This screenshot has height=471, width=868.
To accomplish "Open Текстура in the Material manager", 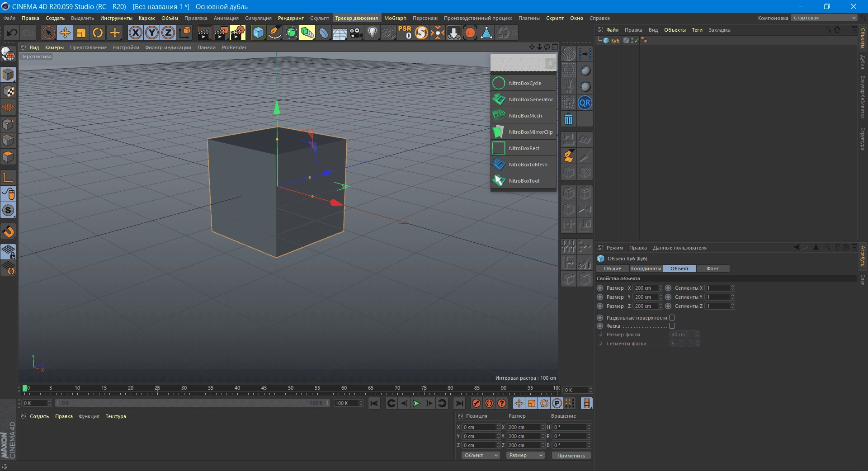I will (x=116, y=416).
